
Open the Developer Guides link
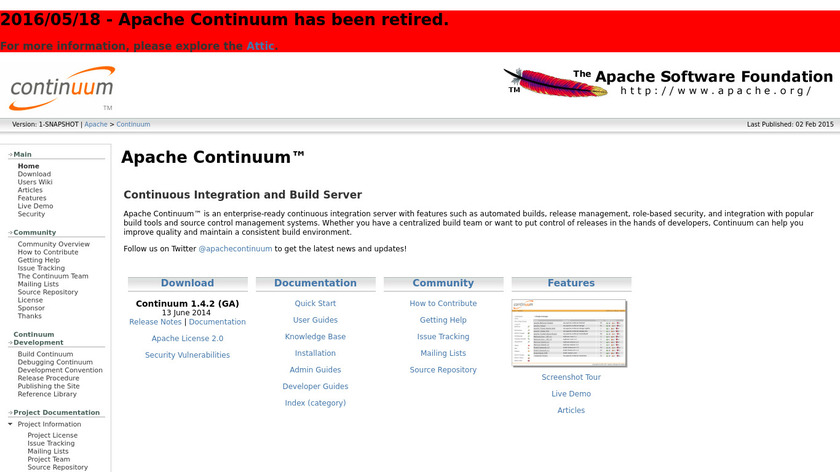click(315, 386)
